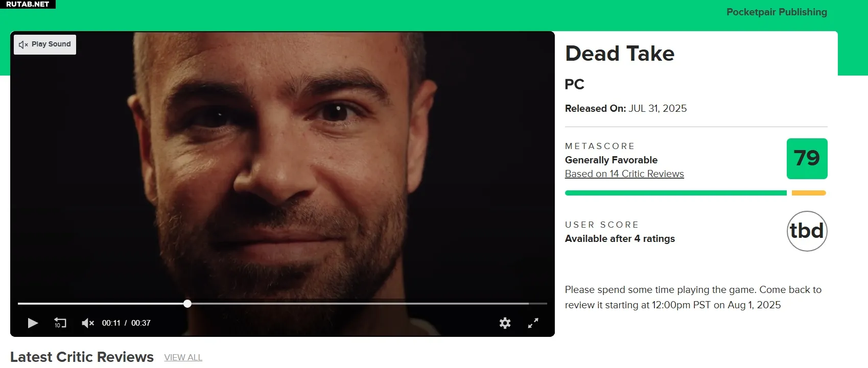Click the Latest Critic Reviews heading
Image resolution: width=868 pixels, height=368 pixels.
(x=82, y=357)
